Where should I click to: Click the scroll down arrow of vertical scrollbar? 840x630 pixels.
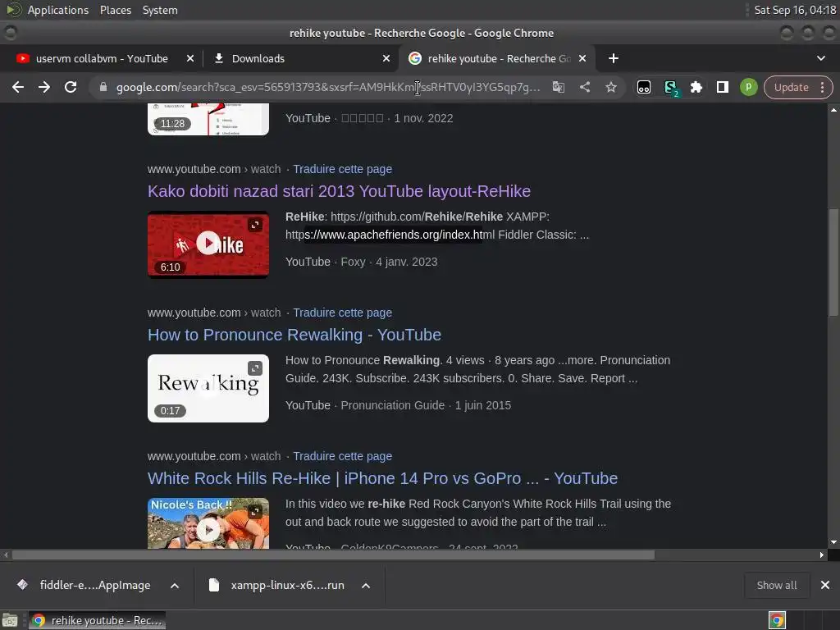(x=833, y=542)
